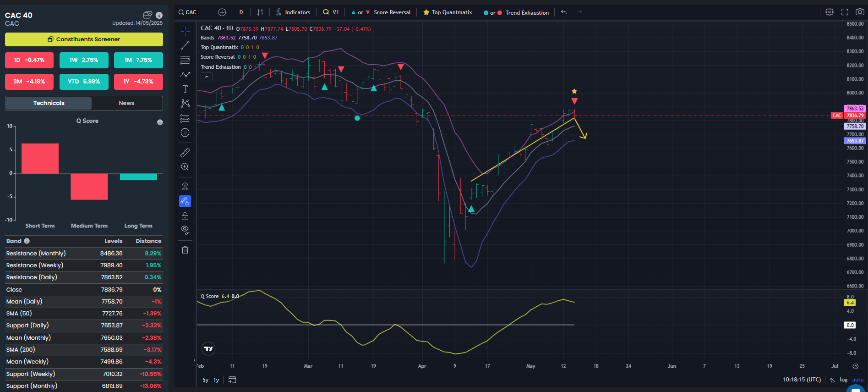Enter fullscreen mode

[845, 12]
